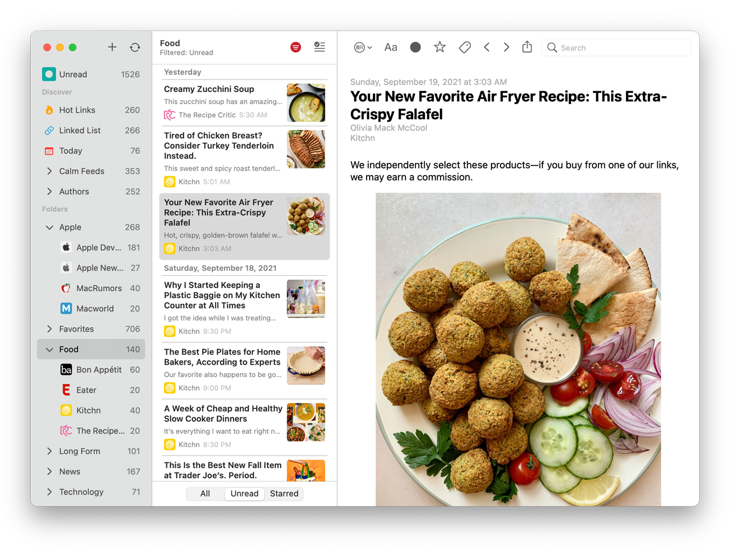Viewport: 730px width, 560px height.
Task: Click The Recipe Critic icon on Zucchini Soup item
Action: tap(170, 115)
